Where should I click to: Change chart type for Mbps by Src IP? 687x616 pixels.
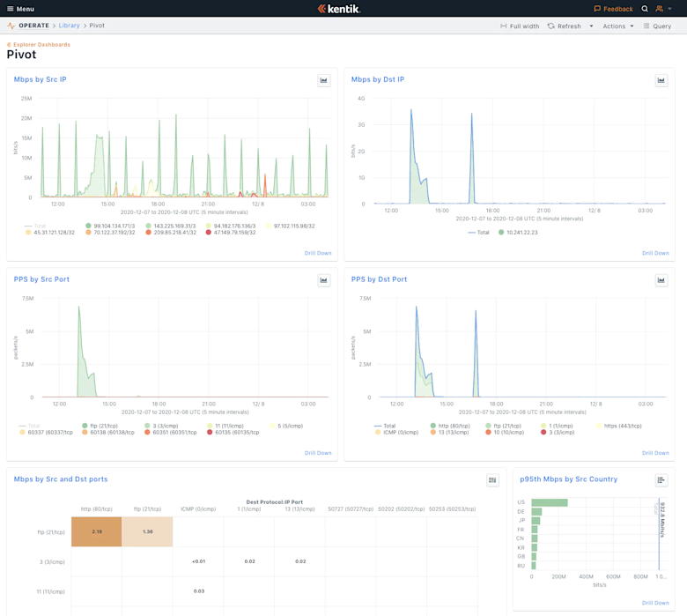point(324,80)
